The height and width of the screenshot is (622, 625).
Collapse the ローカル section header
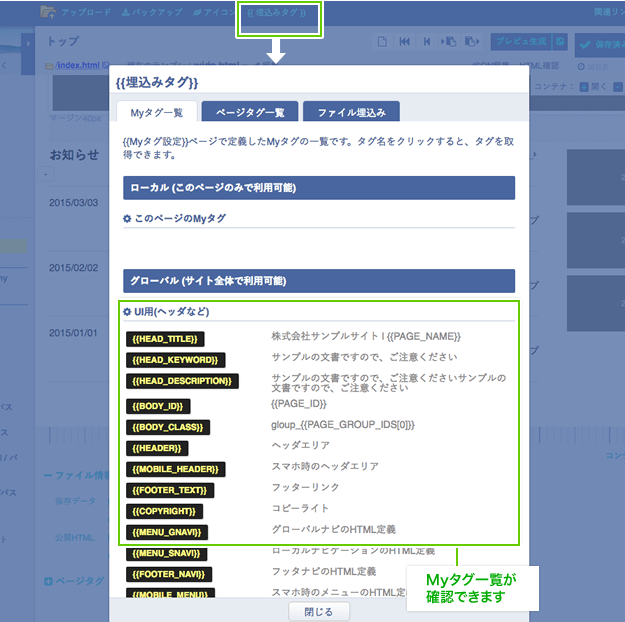[x=318, y=188]
